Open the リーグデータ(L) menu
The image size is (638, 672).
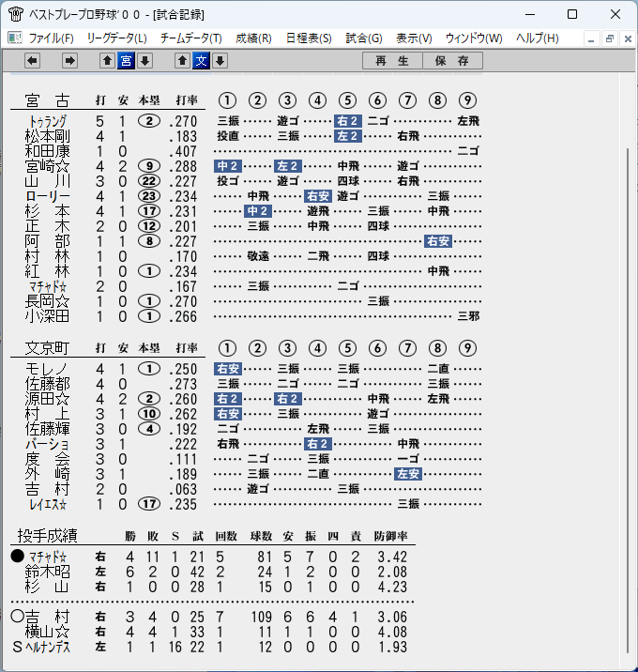116,38
